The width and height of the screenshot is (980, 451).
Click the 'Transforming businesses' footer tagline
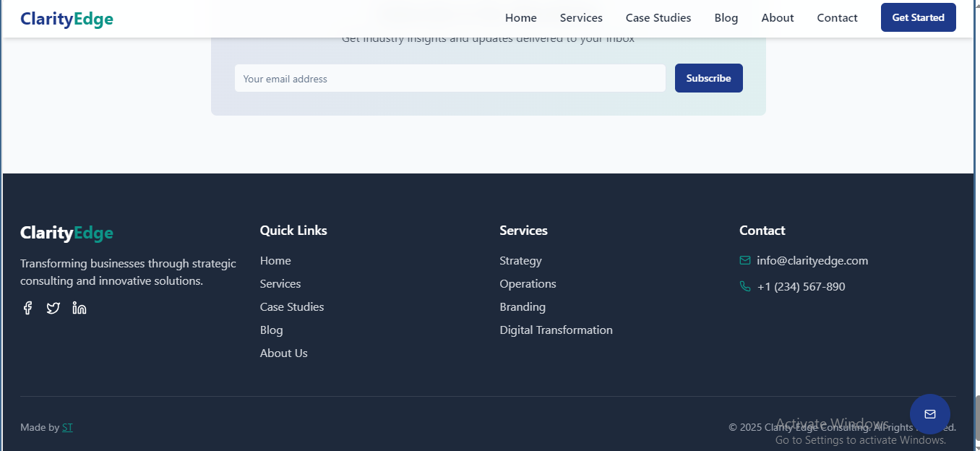(128, 272)
